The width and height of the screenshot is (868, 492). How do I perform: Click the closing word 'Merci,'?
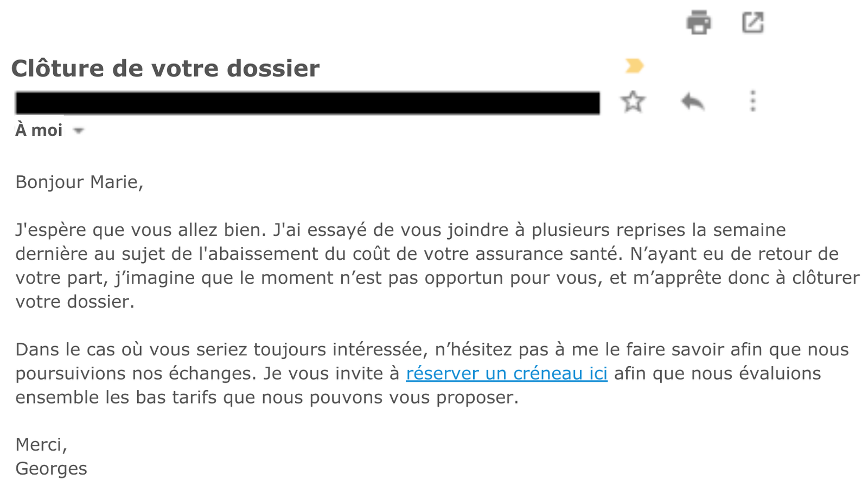(x=41, y=445)
